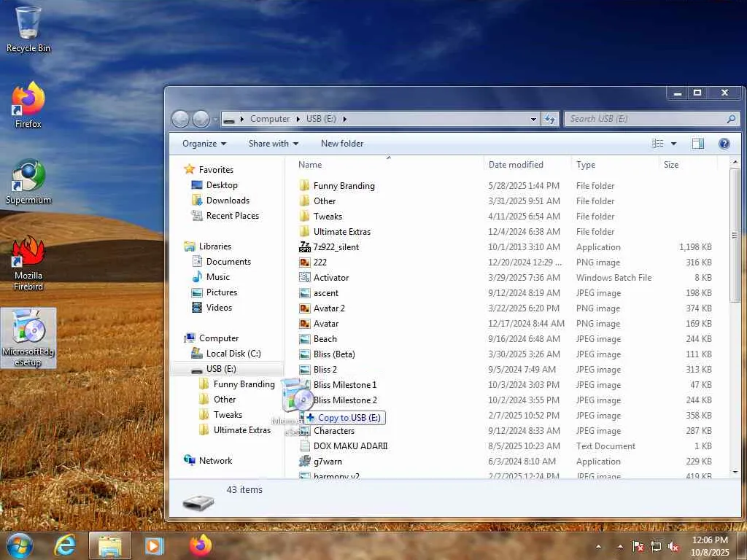Launch Internet Explorer from taskbar

[x=65, y=545]
